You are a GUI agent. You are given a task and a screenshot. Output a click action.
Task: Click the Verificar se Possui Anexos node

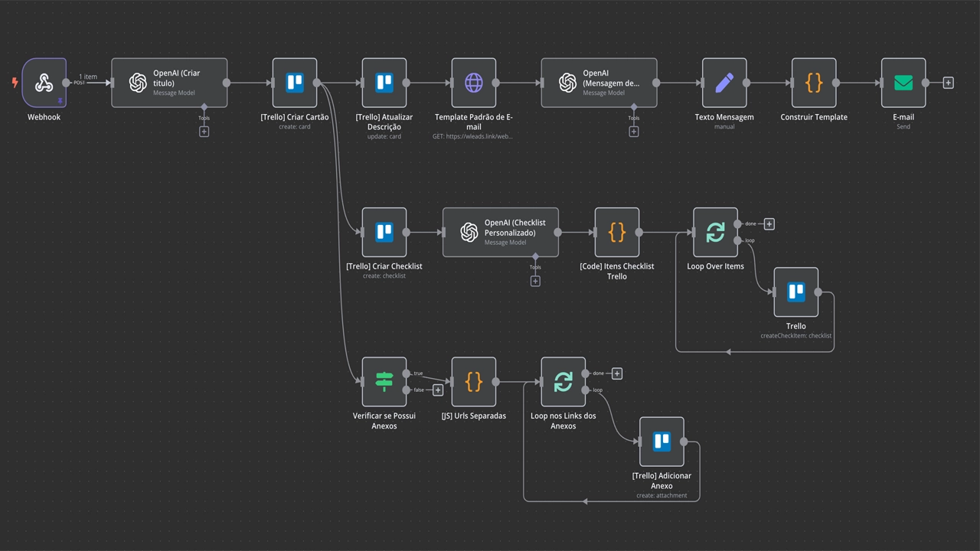point(384,381)
